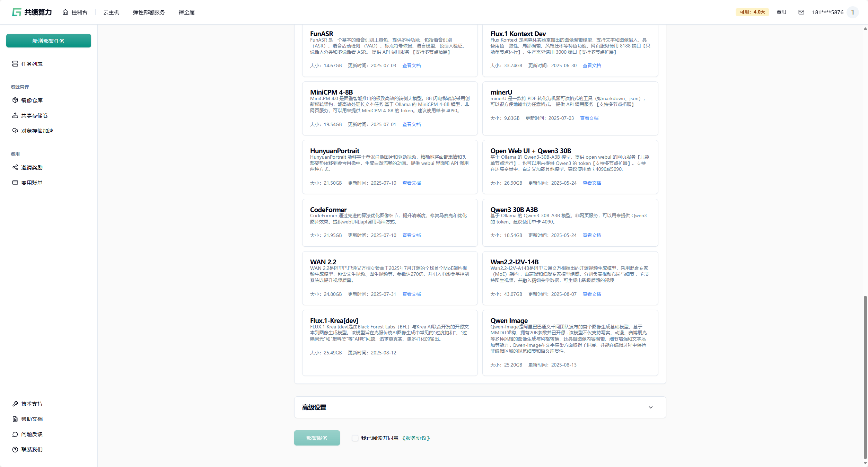This screenshot has height=467, width=868.
Task: Expand the 高级设置 section chevron
Action: [650, 407]
